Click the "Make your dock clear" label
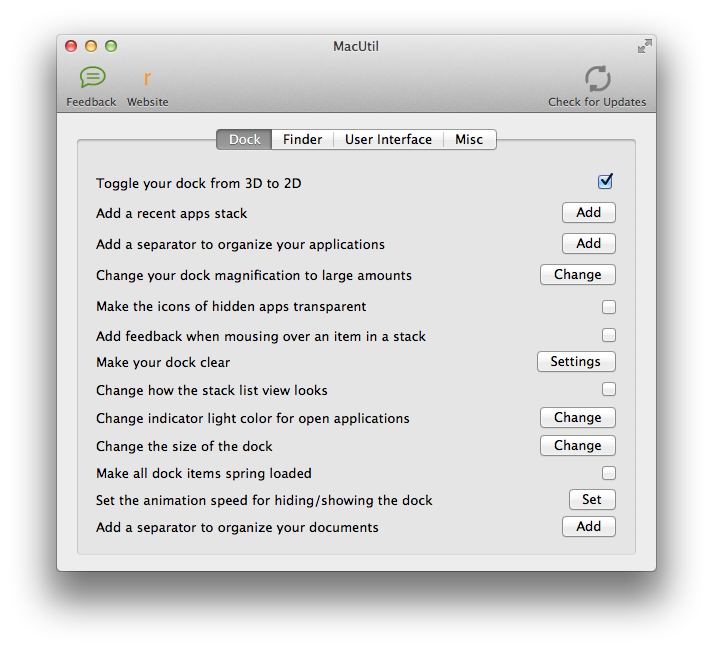713x650 pixels. coord(163,363)
